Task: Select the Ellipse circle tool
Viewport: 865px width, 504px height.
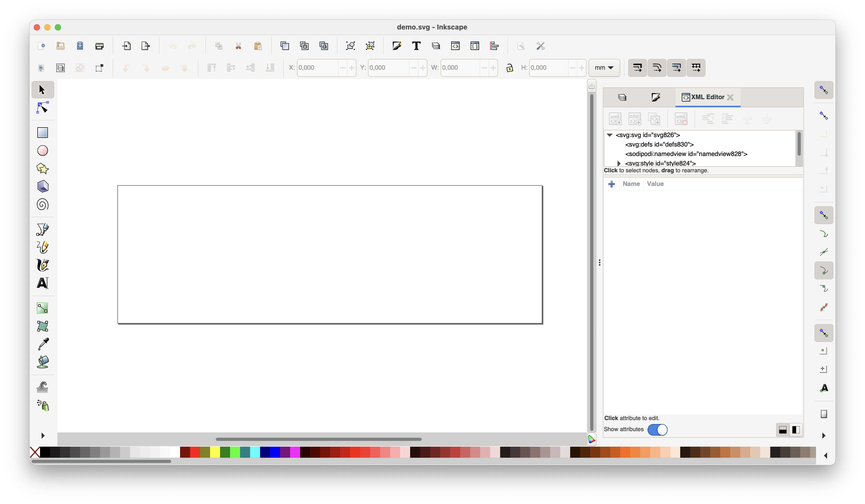Action: (x=42, y=151)
